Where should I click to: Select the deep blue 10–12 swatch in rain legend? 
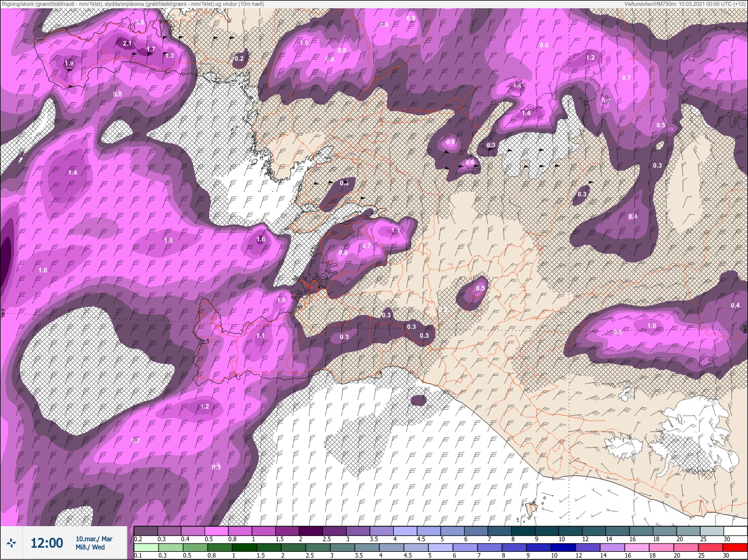[x=563, y=548]
